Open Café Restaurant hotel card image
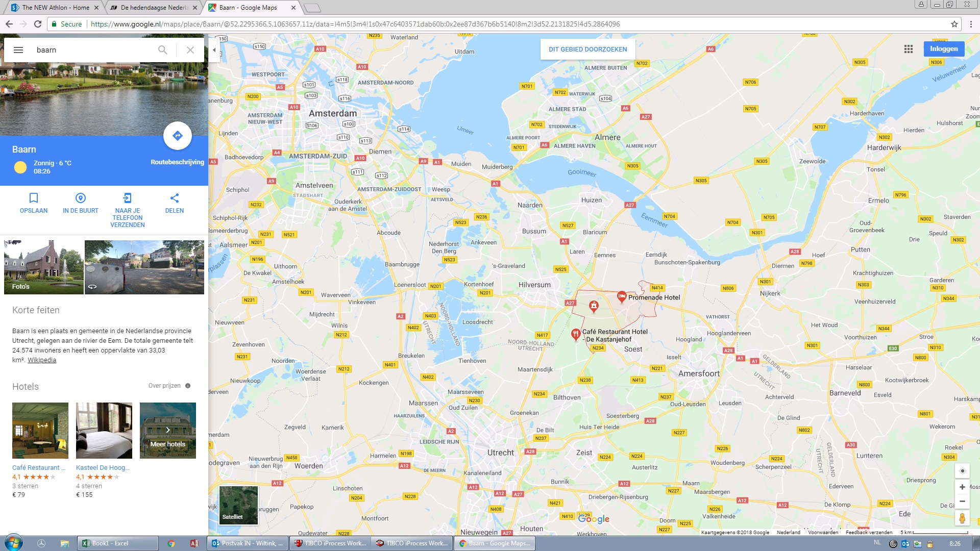The height and width of the screenshot is (551, 980). click(x=40, y=431)
